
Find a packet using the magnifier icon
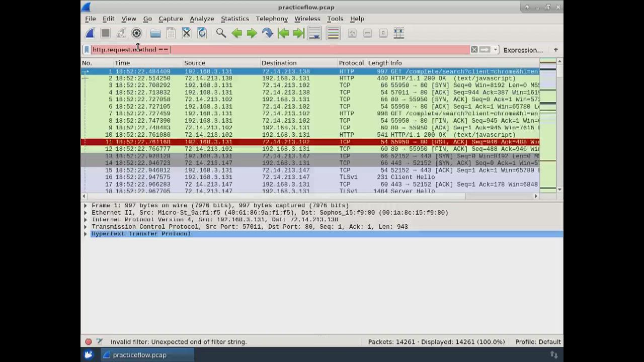click(x=221, y=33)
